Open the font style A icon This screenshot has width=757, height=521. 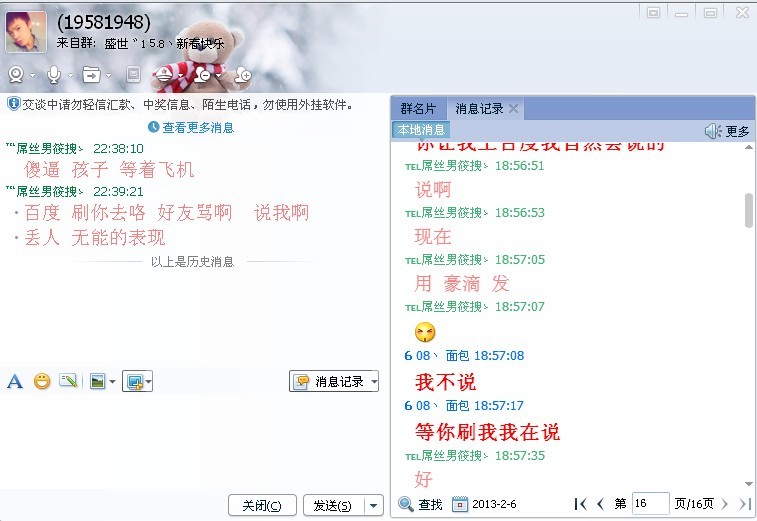click(x=15, y=381)
